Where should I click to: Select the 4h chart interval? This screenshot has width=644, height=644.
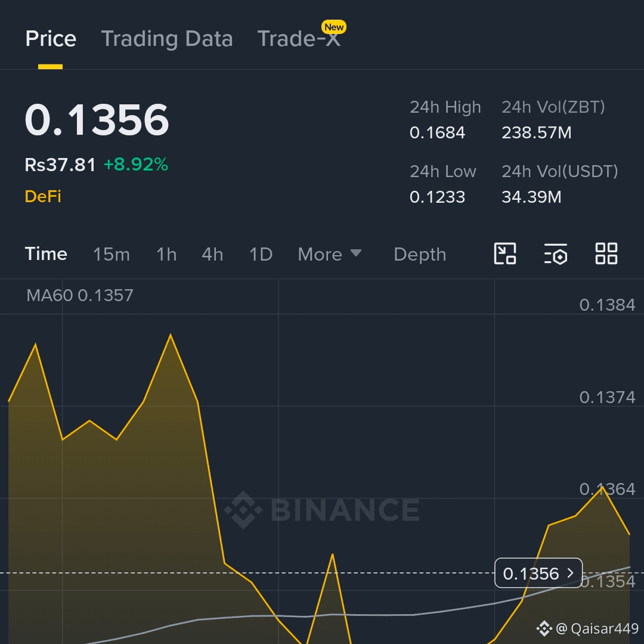coord(212,254)
